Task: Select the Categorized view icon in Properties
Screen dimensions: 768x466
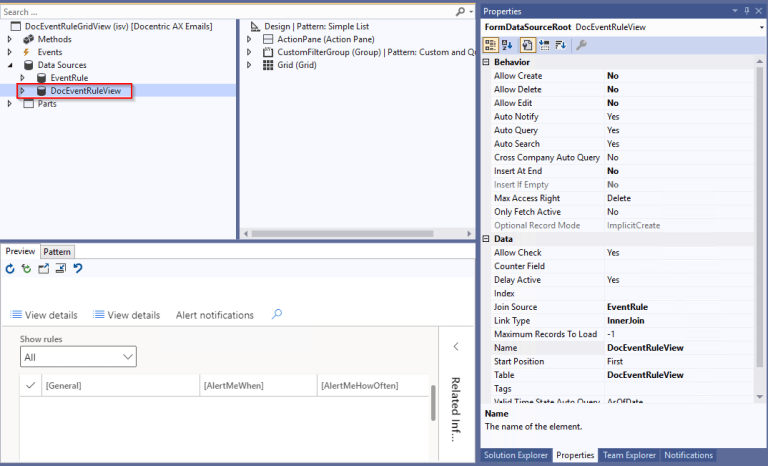Action: (x=490, y=45)
